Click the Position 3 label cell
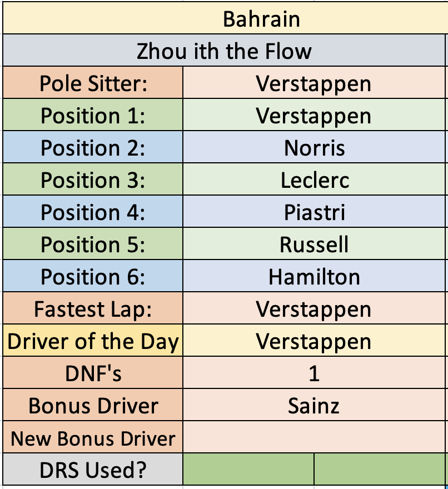This screenshot has width=448, height=489. pos(93,179)
